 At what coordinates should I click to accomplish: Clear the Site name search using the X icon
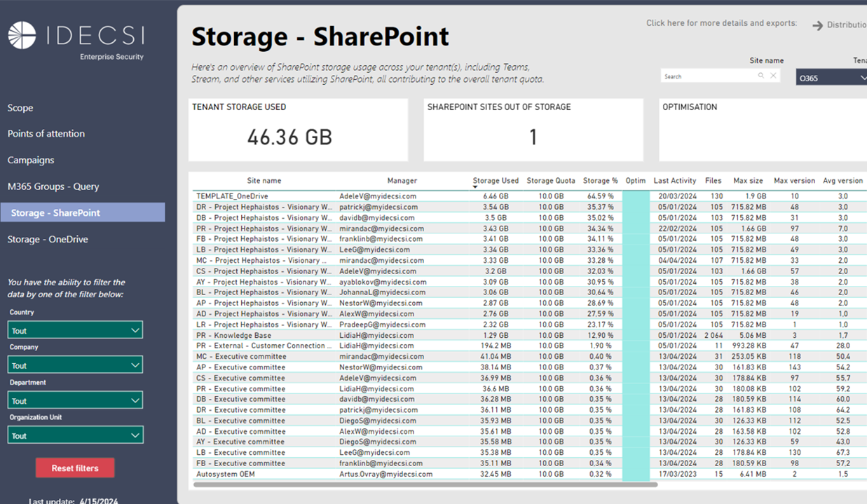pos(774,76)
